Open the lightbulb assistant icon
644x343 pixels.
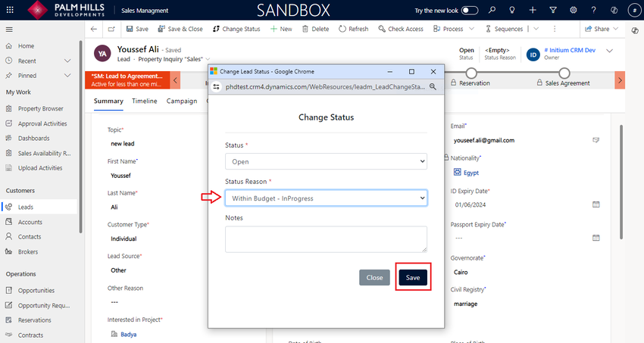click(x=513, y=10)
